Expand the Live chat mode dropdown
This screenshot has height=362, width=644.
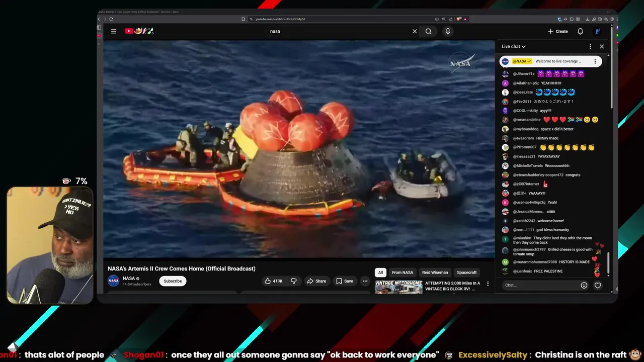(x=514, y=46)
